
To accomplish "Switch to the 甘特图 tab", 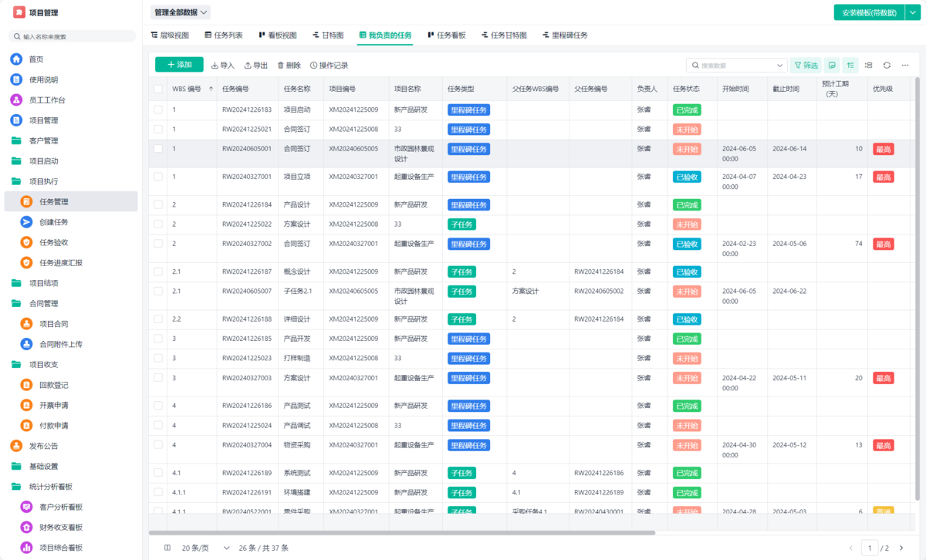I will (x=328, y=35).
